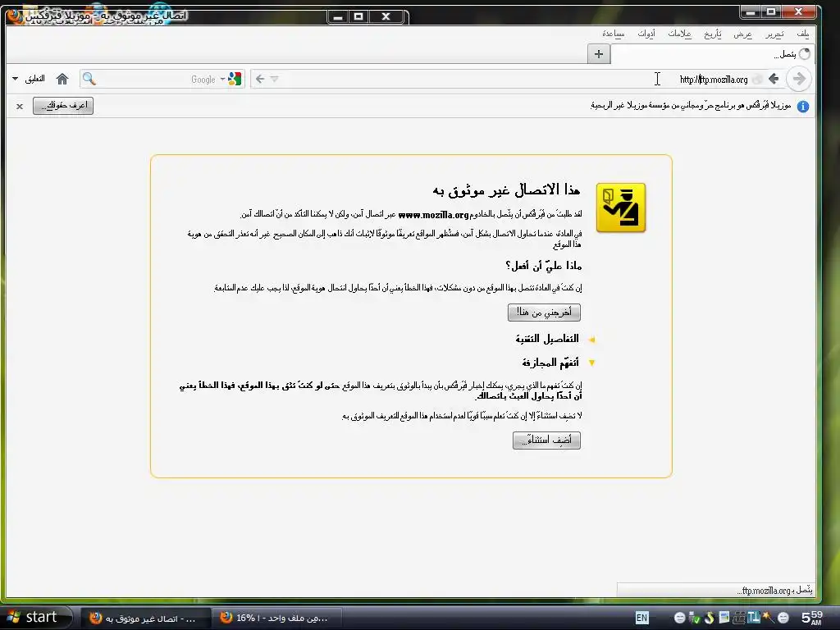The width and height of the screenshot is (840, 630).
Task: Click the Google search engine icon
Action: click(235, 79)
